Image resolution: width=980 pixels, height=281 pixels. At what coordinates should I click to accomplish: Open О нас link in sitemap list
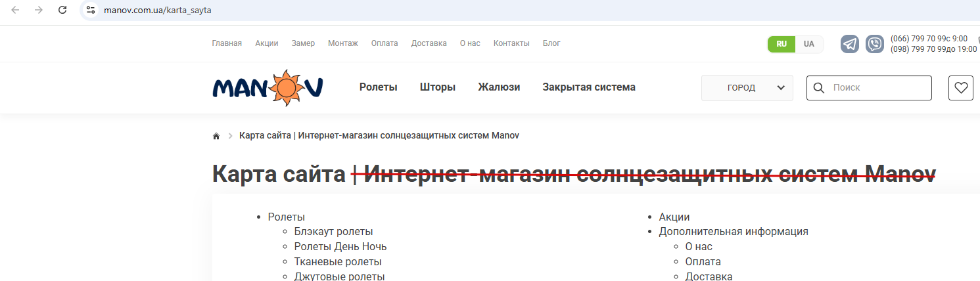699,247
